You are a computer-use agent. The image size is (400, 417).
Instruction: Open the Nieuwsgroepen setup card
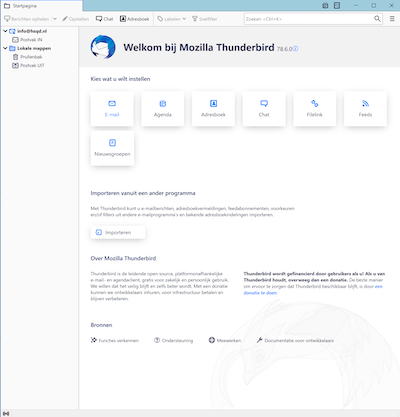112,148
